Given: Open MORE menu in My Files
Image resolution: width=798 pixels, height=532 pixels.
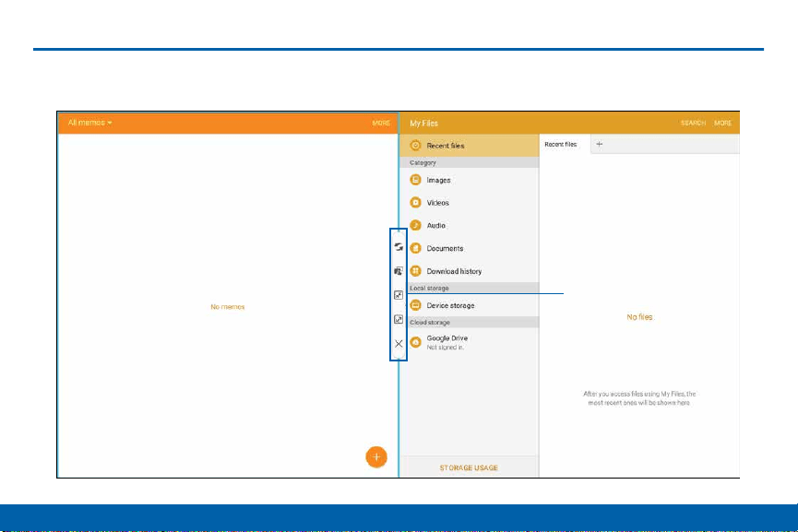Looking at the screenshot, I should [x=722, y=123].
